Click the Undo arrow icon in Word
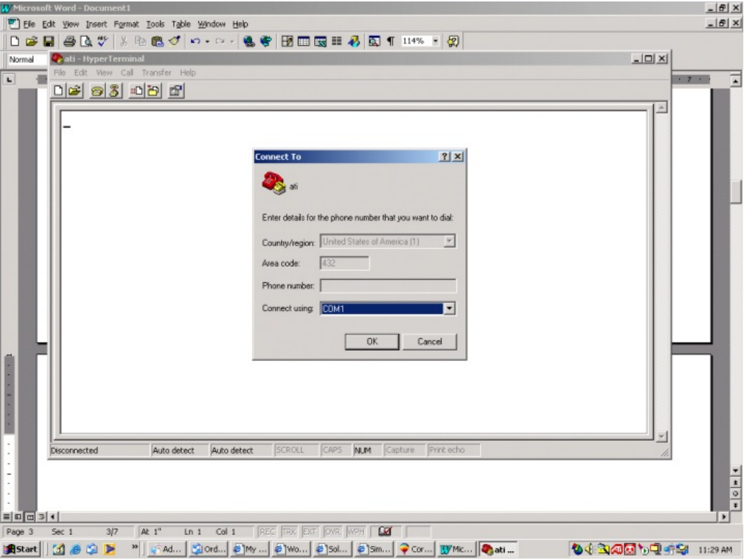The image size is (744, 560). (x=195, y=41)
